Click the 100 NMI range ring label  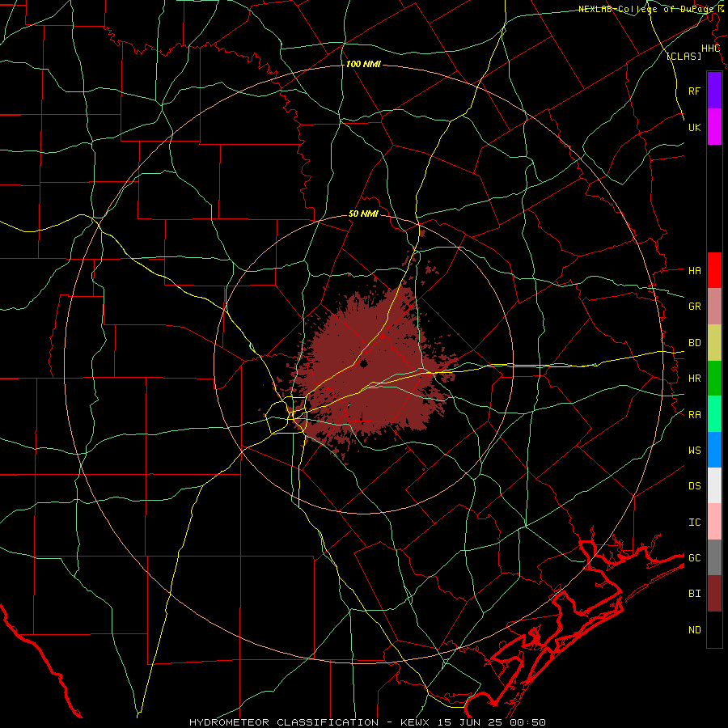(363, 64)
